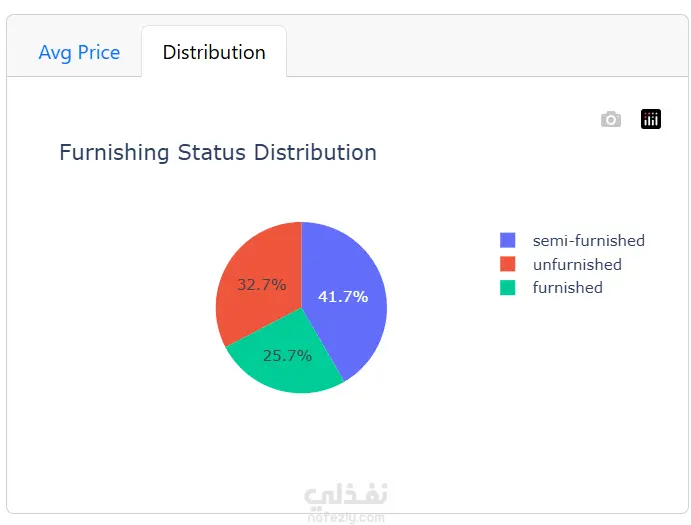Toggle the furnished legend text entry
The image size is (691, 525).
567,288
